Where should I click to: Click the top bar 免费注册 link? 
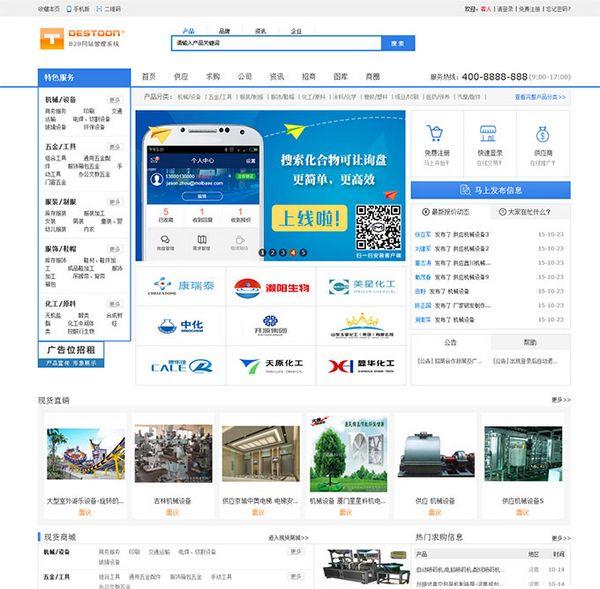(x=529, y=8)
